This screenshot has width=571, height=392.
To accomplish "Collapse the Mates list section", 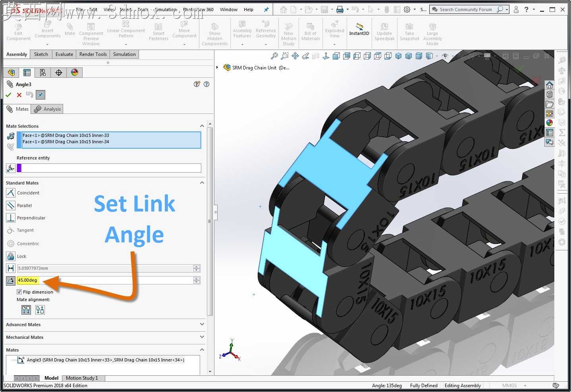I will point(202,350).
